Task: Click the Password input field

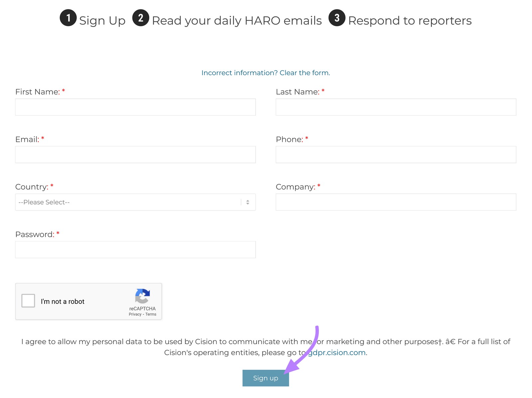Action: pyautogui.click(x=135, y=249)
